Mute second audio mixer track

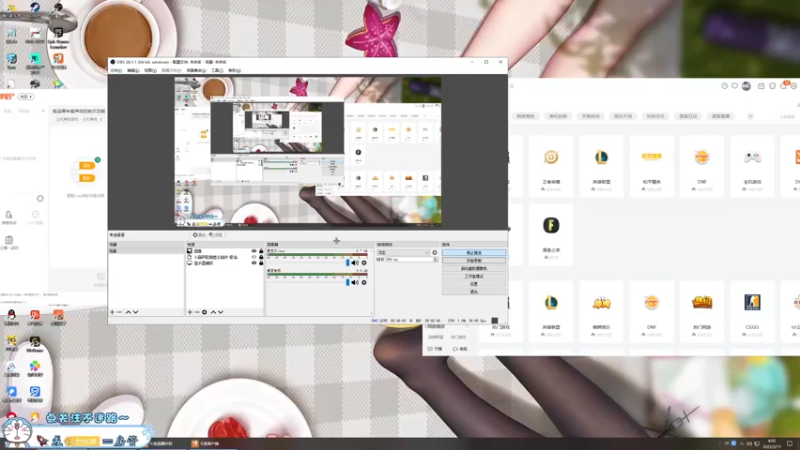(355, 282)
